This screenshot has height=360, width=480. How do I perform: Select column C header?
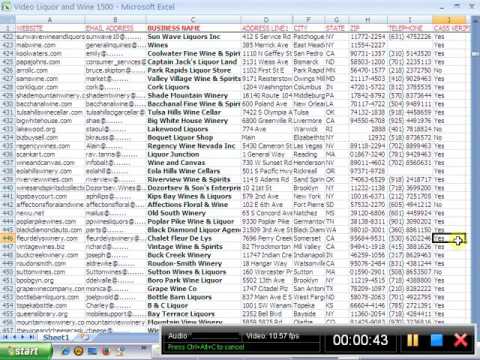coord(193,20)
